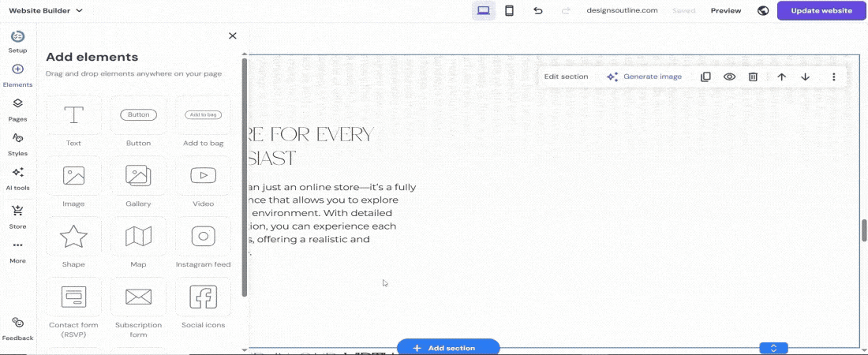The image size is (868, 355).
Task: Delete the section with trash icon
Action: click(753, 77)
